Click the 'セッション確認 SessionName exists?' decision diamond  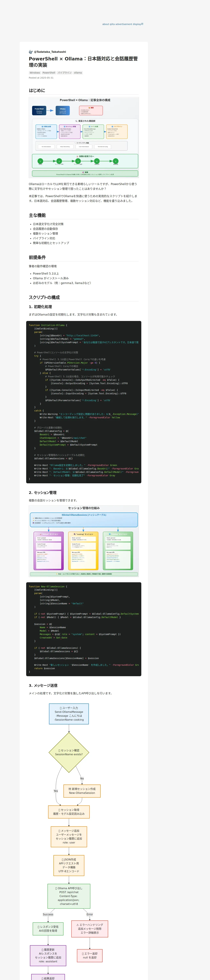[x=69, y=752]
